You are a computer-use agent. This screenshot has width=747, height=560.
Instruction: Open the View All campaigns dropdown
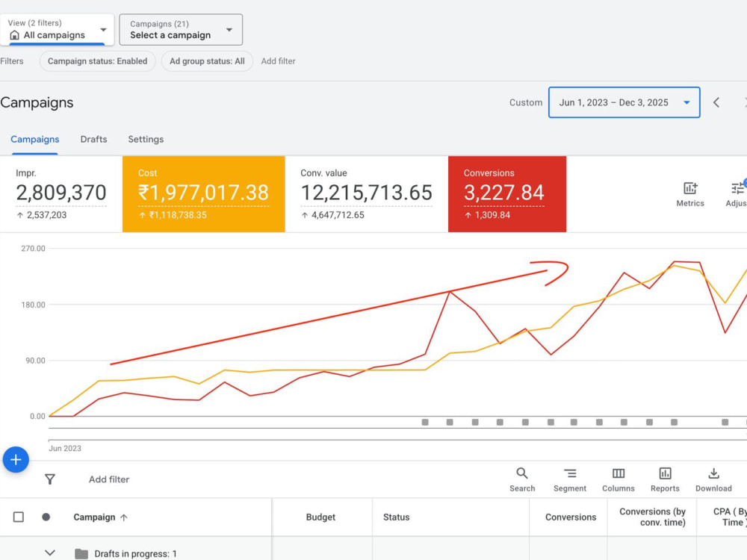tap(57, 30)
